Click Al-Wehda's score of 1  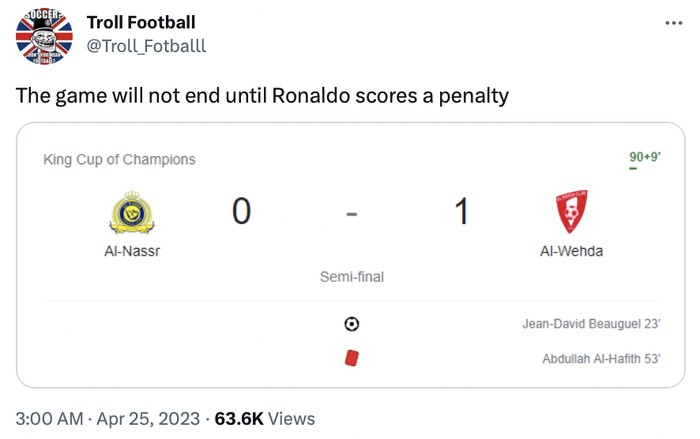pyautogui.click(x=461, y=212)
